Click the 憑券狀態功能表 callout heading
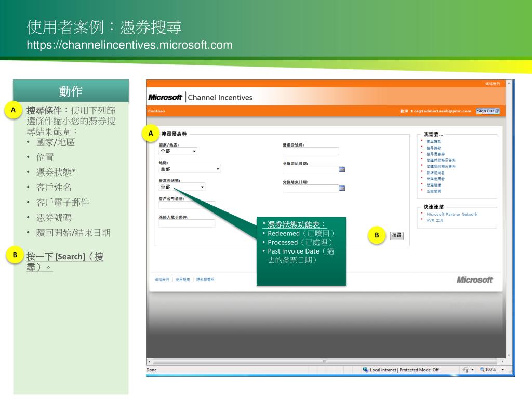The width and height of the screenshot is (532, 399). [x=294, y=224]
